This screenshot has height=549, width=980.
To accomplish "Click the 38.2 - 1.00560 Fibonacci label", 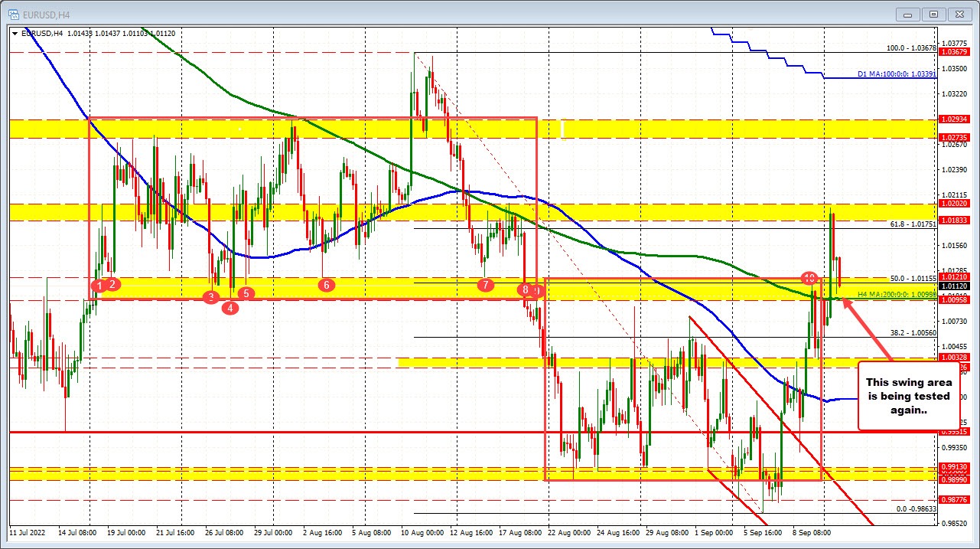I will click(913, 332).
